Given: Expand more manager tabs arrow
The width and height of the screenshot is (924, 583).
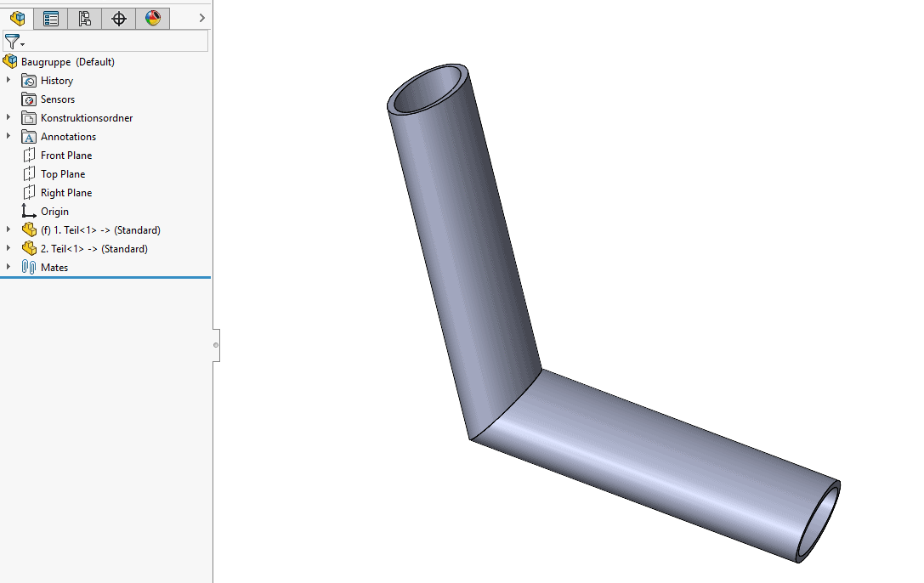Looking at the screenshot, I should [x=202, y=18].
